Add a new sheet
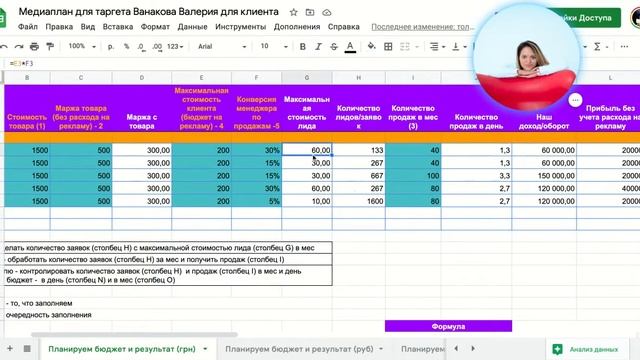This screenshot has width=640, height=360. point(10,348)
